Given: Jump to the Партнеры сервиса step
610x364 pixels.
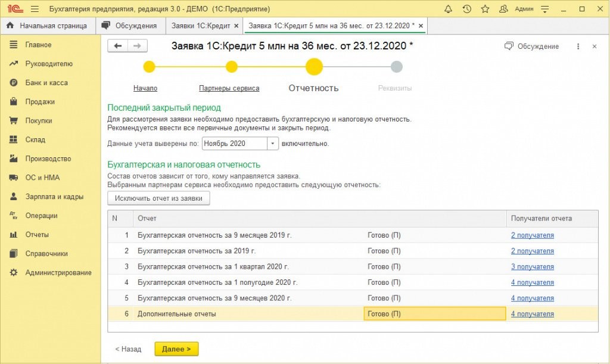Looking at the screenshot, I should tap(229, 88).
